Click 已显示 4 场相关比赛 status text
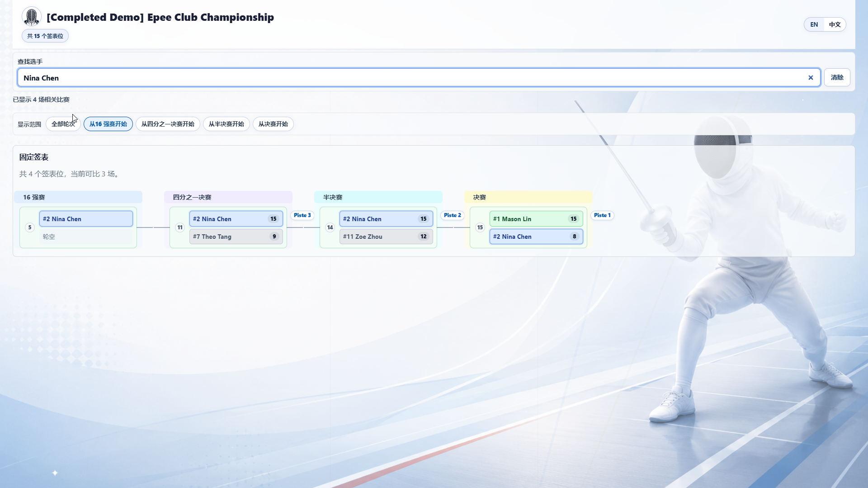Viewport: 868px width, 488px height. 41,99
